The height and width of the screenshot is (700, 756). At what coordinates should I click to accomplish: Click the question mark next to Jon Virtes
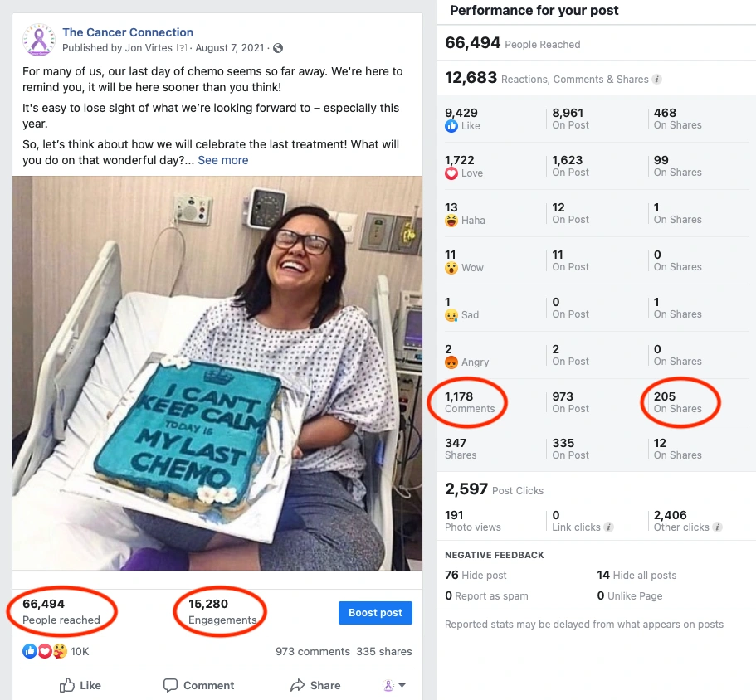[x=181, y=49]
